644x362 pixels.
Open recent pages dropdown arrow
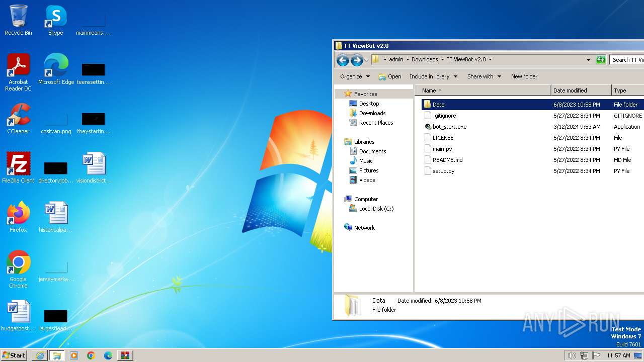tap(366, 60)
